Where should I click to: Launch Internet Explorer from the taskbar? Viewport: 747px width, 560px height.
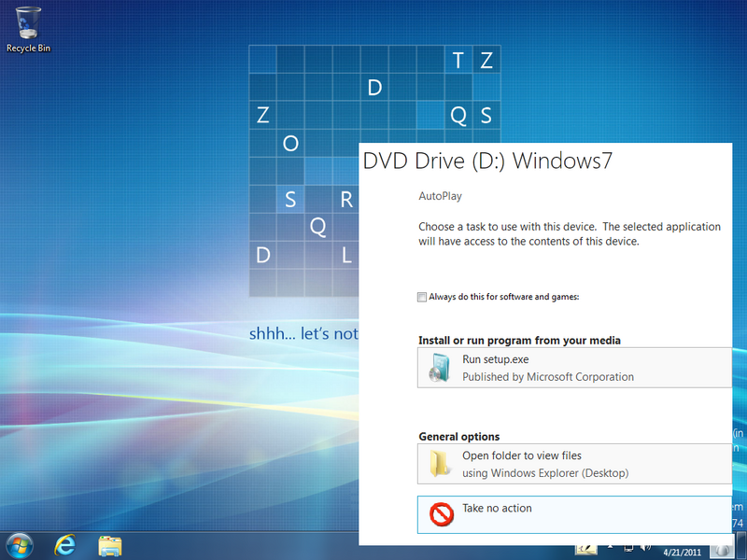click(x=64, y=546)
